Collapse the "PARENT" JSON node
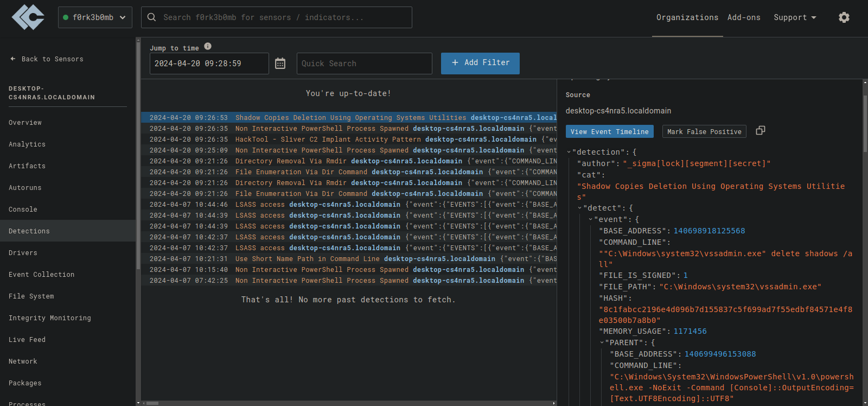Screen dimensions: 868x406 click(602, 342)
